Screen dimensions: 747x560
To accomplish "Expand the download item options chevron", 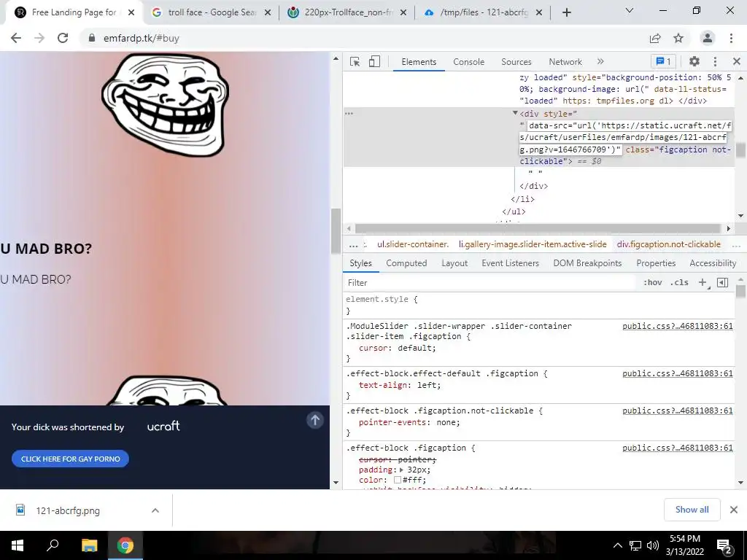I will pos(155,510).
